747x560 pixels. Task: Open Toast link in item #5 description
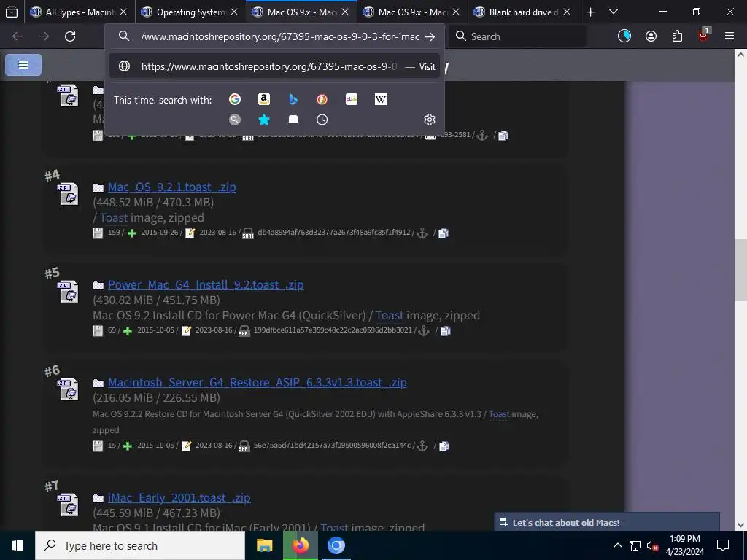(x=390, y=315)
